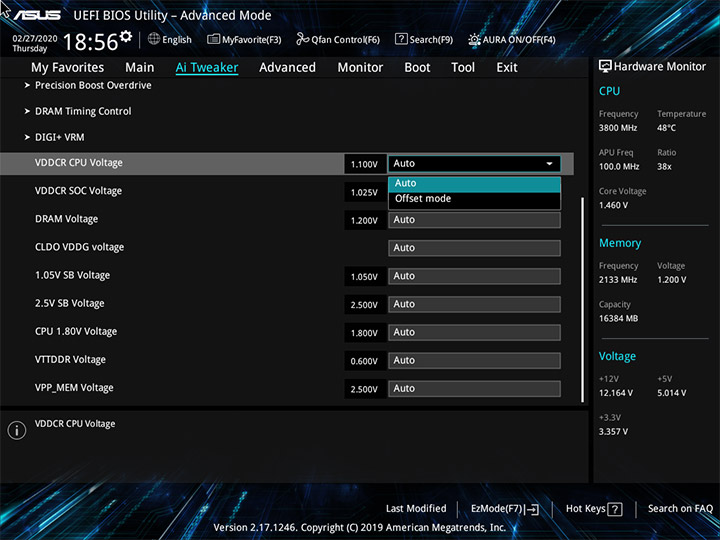The height and width of the screenshot is (540, 720).
Task: Click the Hot Keys label
Action: (585, 509)
